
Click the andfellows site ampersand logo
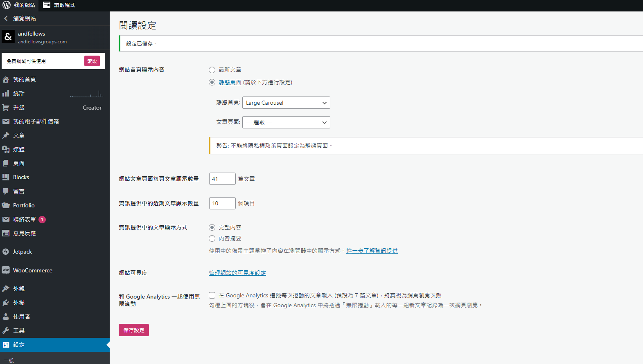[8, 36]
